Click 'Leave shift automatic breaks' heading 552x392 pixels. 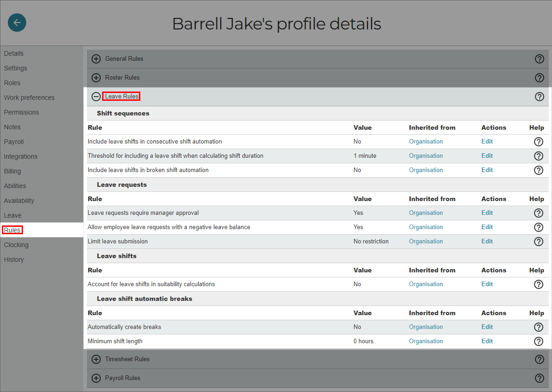144,299
